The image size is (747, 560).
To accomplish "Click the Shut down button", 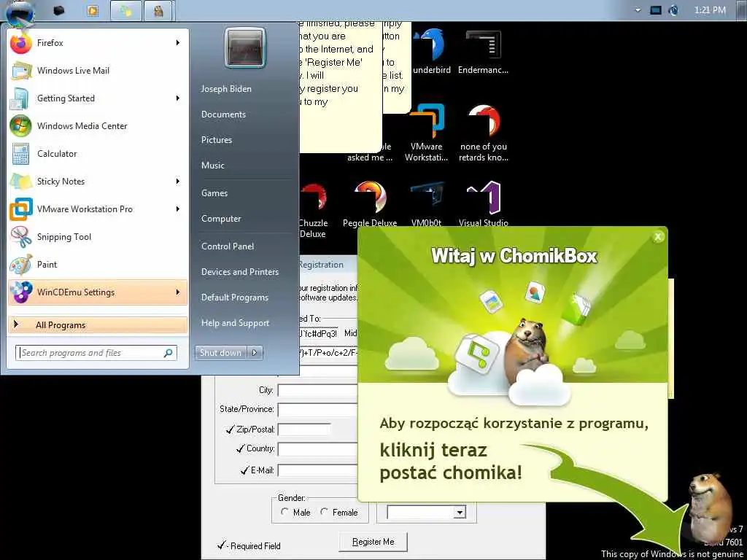I will point(220,353).
